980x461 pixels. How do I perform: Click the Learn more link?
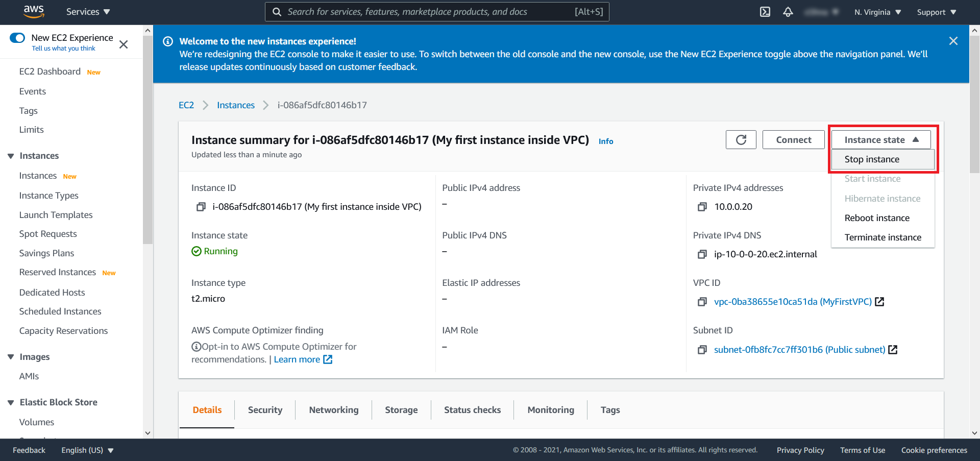[x=297, y=359]
